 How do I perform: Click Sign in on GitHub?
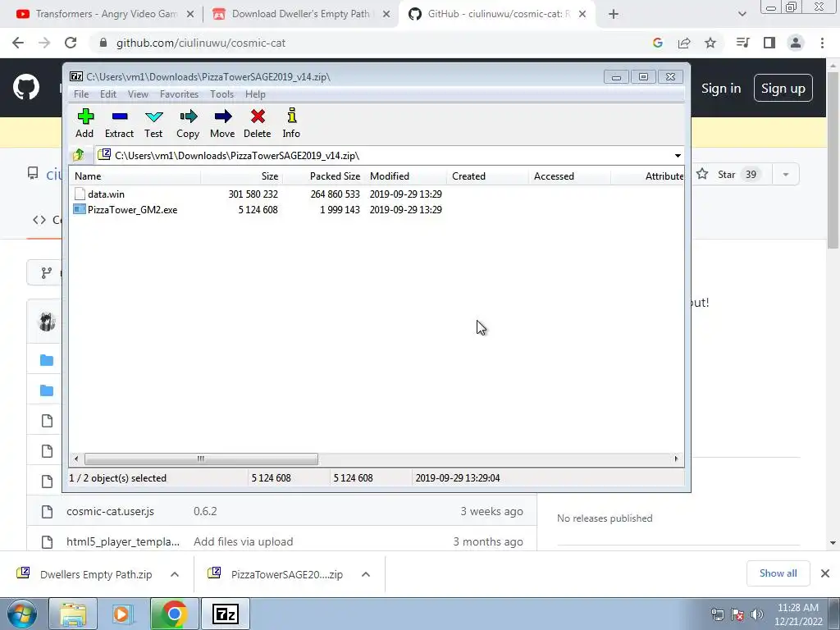pos(721,89)
